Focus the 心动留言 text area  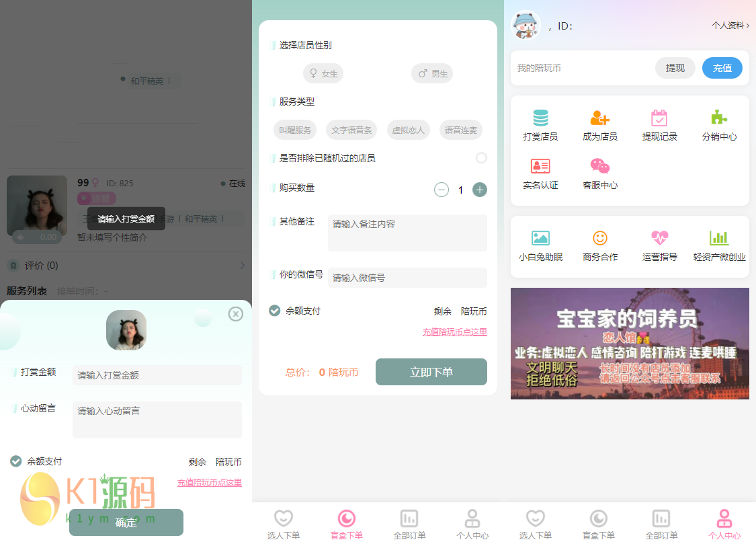click(157, 420)
